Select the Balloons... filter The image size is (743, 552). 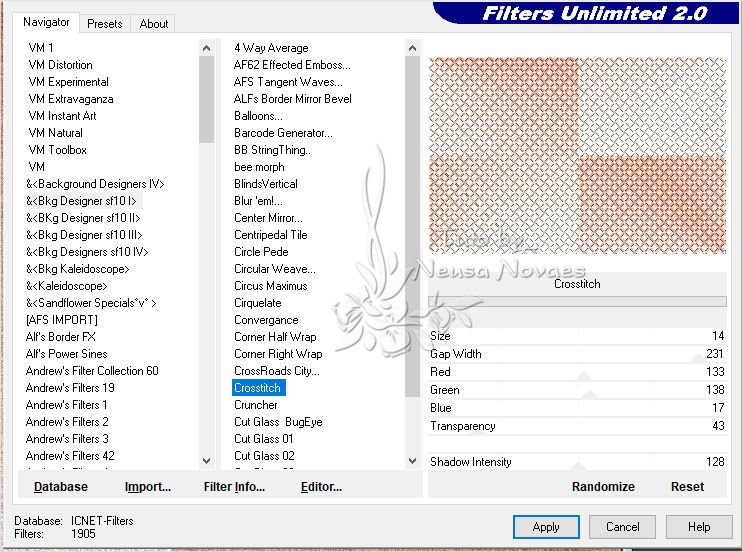258,116
